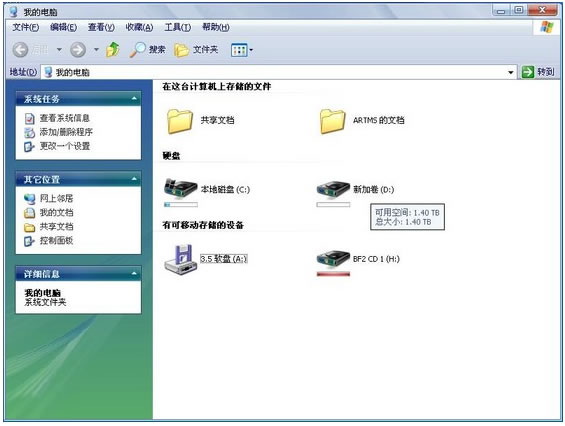Collapse the Details (详细信息) panel
The width and height of the screenshot is (565, 426).
tap(134, 274)
